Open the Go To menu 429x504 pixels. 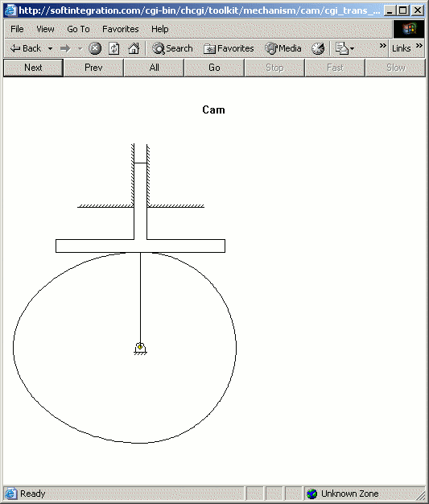click(78, 29)
